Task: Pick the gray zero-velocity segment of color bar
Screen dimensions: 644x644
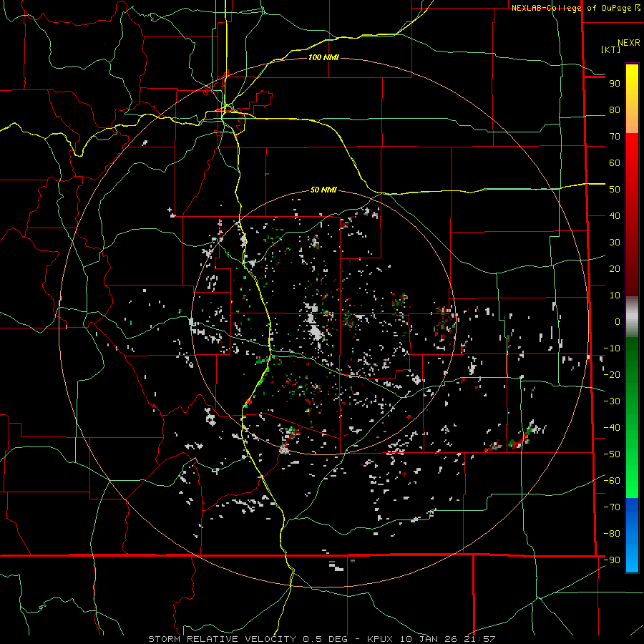Action: 632,317
